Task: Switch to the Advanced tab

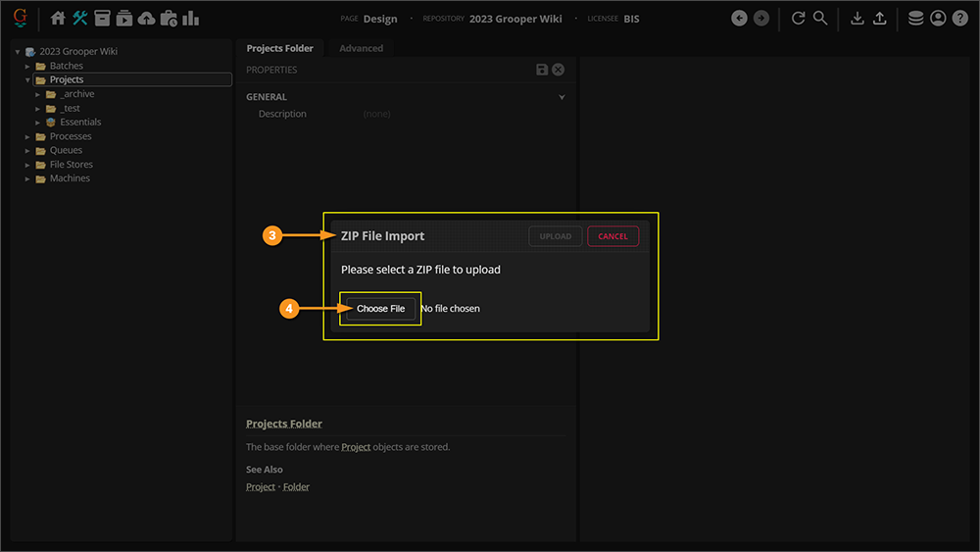Action: click(x=361, y=48)
